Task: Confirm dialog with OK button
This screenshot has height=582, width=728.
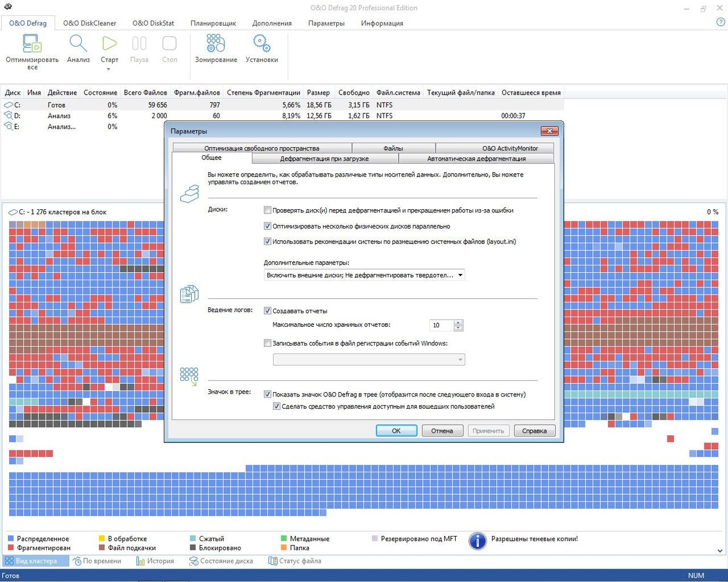Action: [396, 430]
